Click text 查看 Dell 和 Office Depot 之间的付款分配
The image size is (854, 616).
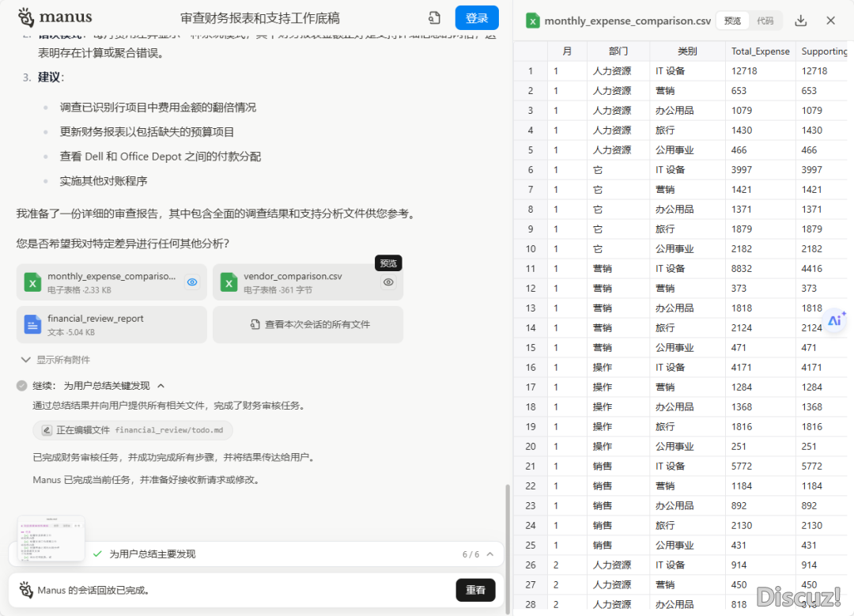160,157
